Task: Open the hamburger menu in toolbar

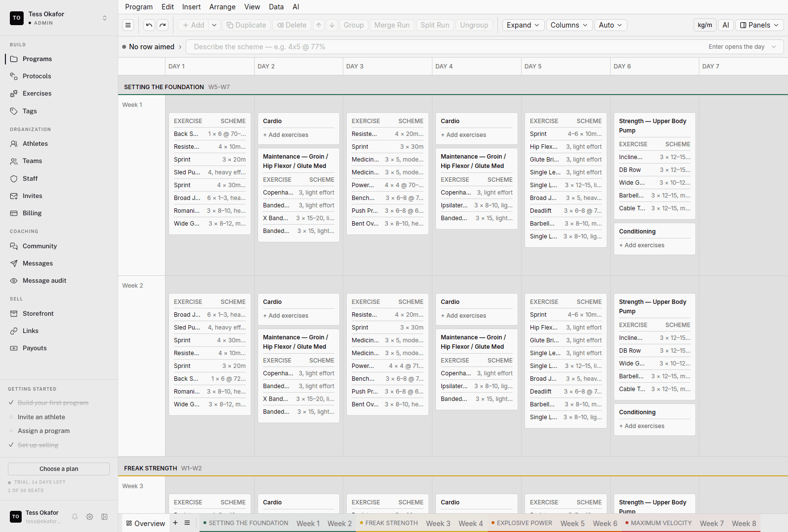Action: (x=128, y=25)
